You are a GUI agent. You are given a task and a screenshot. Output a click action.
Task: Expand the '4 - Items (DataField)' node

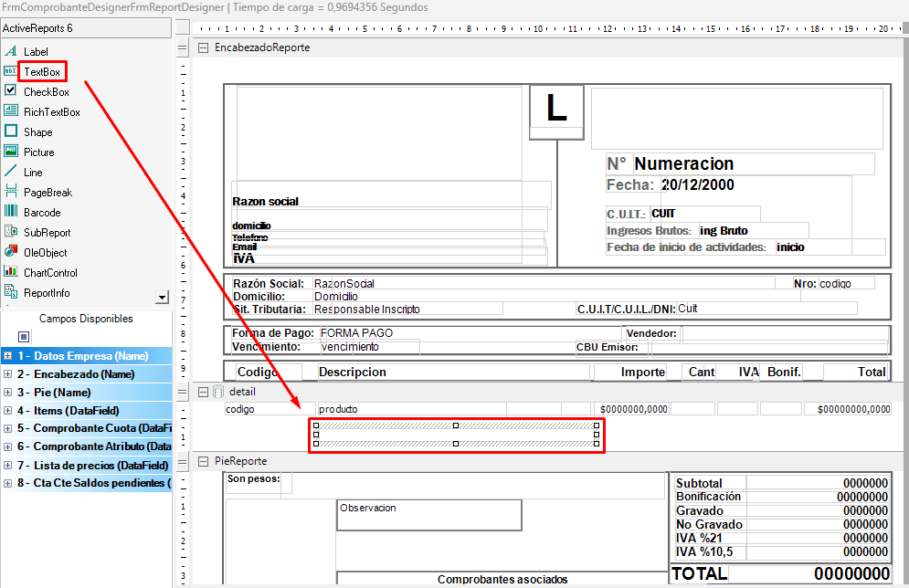click(x=8, y=411)
